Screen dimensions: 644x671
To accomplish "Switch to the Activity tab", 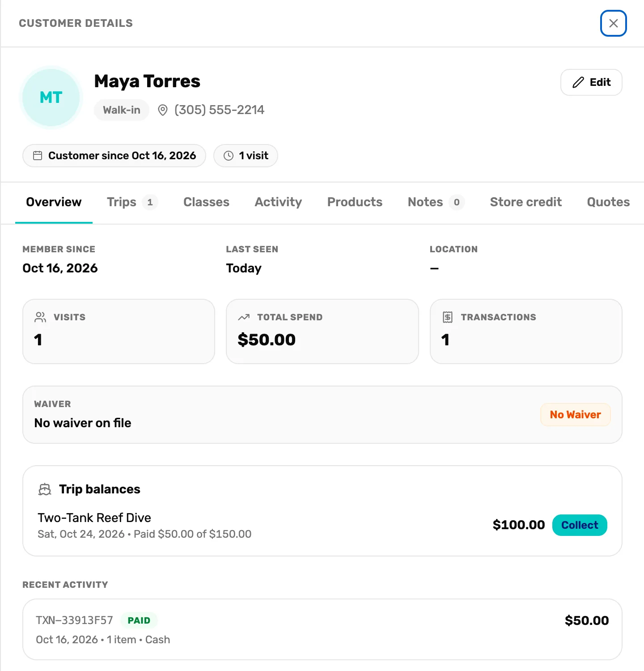I will tap(278, 202).
